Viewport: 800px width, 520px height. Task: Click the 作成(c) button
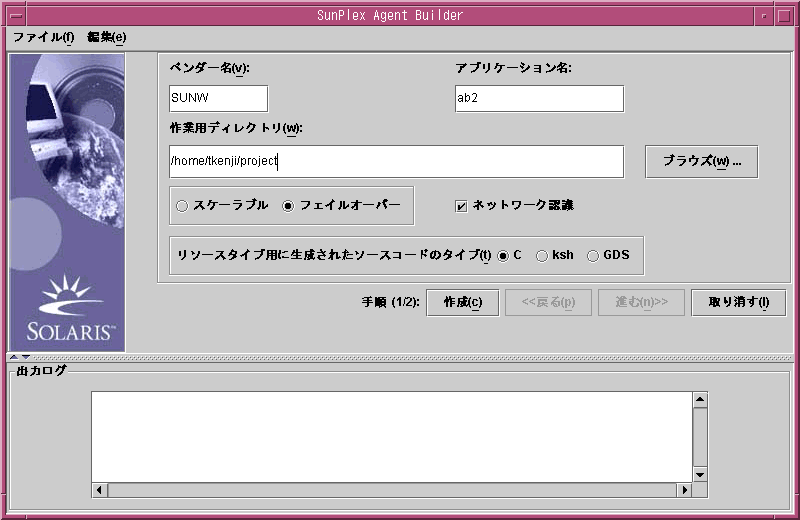point(462,302)
